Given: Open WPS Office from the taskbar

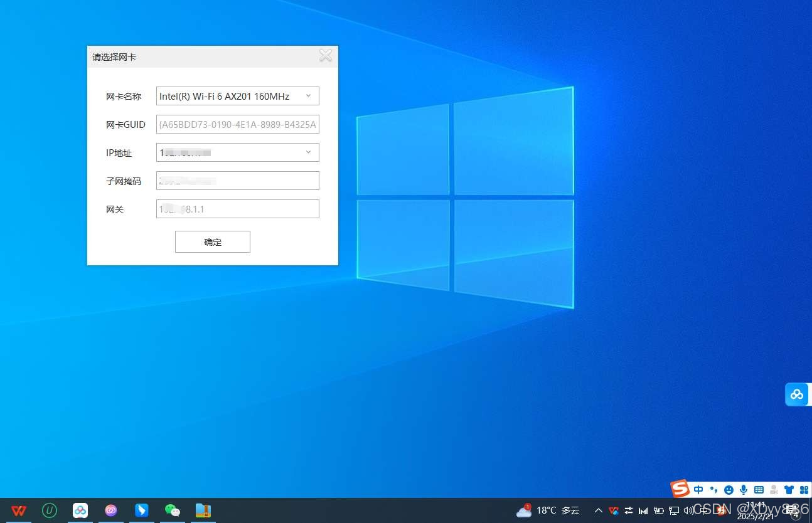Looking at the screenshot, I should tap(19, 510).
